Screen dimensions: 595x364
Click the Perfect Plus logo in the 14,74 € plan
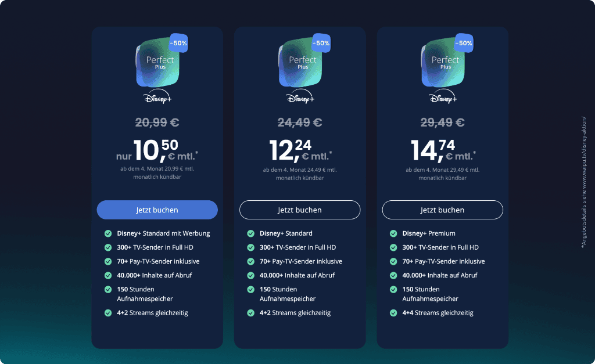[443, 63]
